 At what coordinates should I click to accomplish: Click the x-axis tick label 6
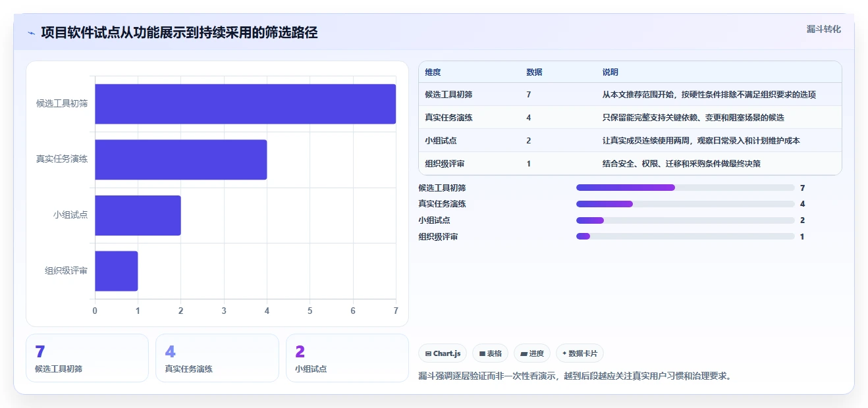pos(353,311)
